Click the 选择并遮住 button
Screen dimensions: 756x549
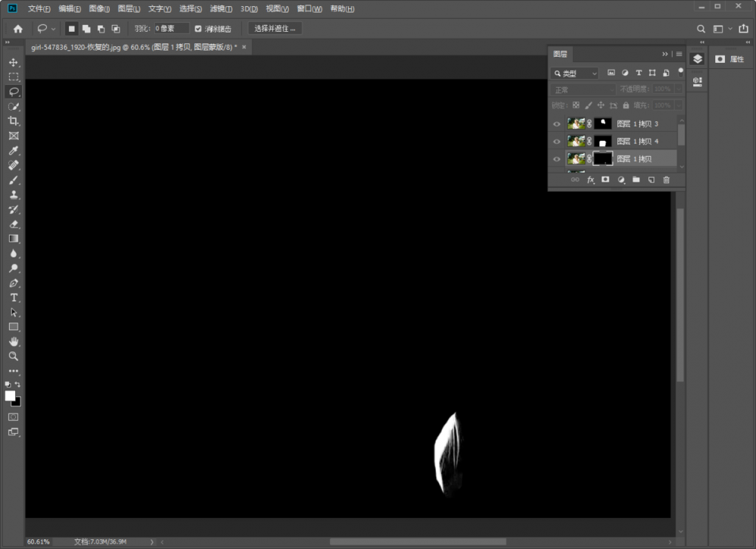(x=275, y=29)
